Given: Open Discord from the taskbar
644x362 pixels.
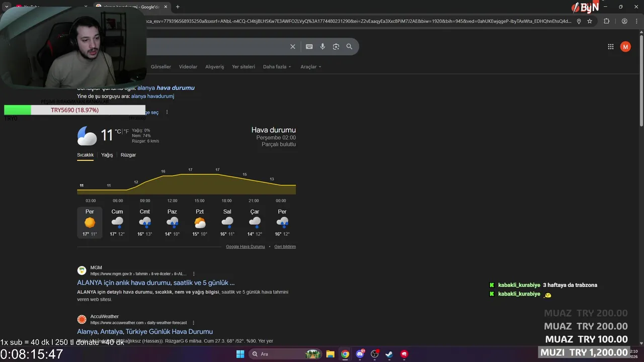Looking at the screenshot, I should (360, 354).
